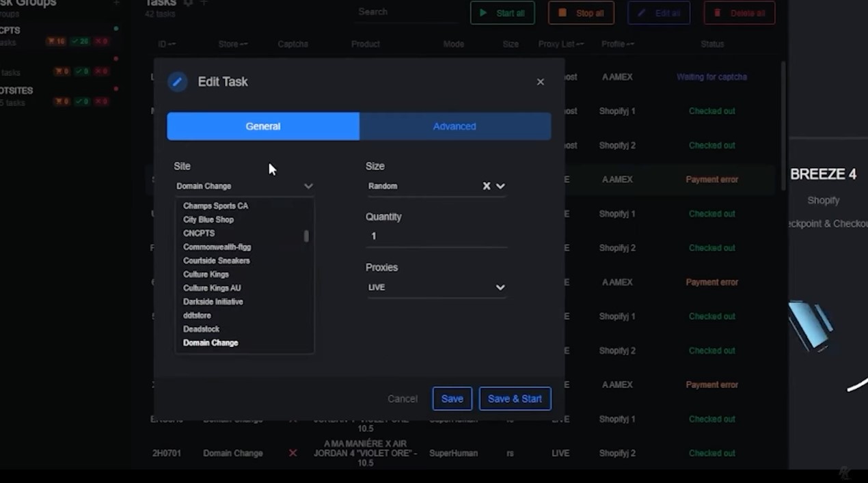Select Culture Kings (not AU) option
Viewport: 868px width, 483px height.
click(x=206, y=274)
